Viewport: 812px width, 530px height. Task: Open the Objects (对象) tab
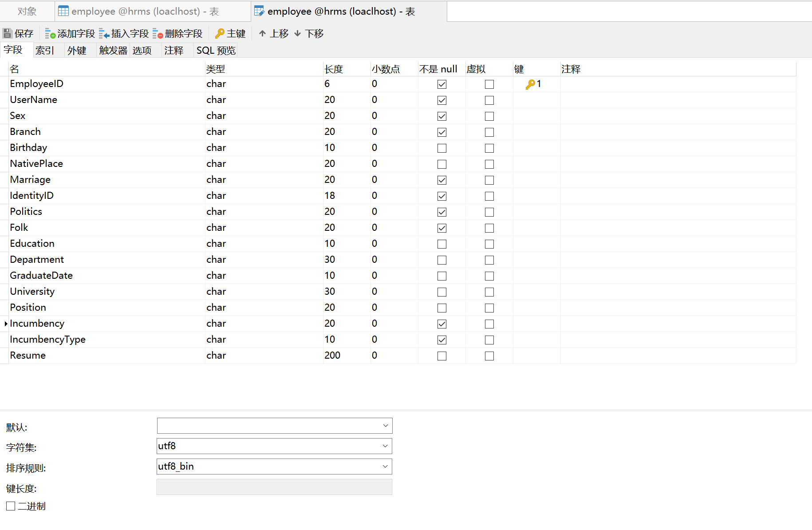(x=27, y=11)
